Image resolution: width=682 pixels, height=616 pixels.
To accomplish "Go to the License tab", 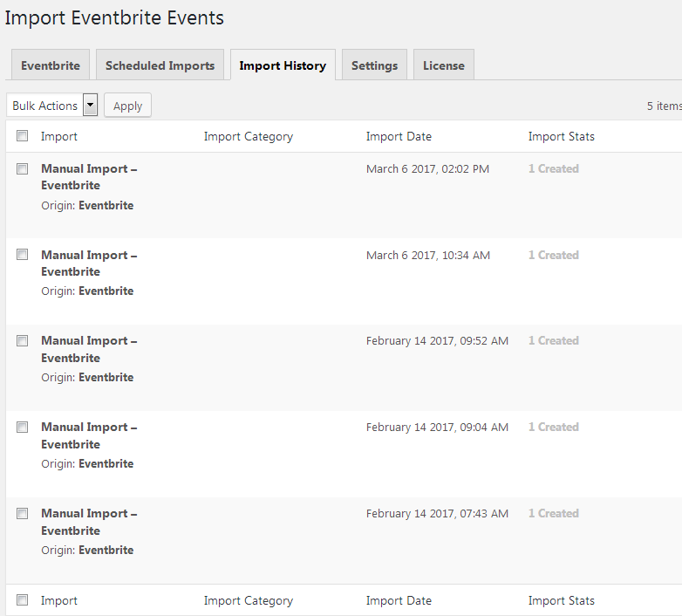I will click(444, 65).
